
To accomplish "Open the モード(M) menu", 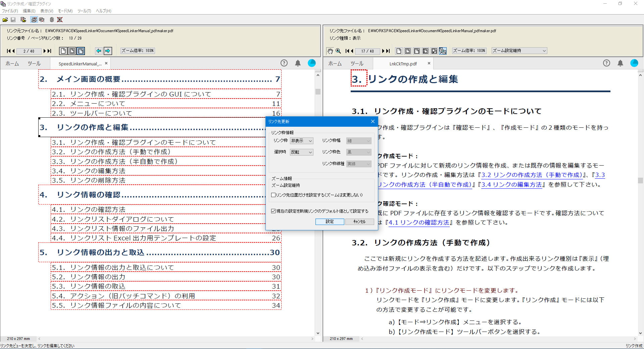I will tap(65, 11).
